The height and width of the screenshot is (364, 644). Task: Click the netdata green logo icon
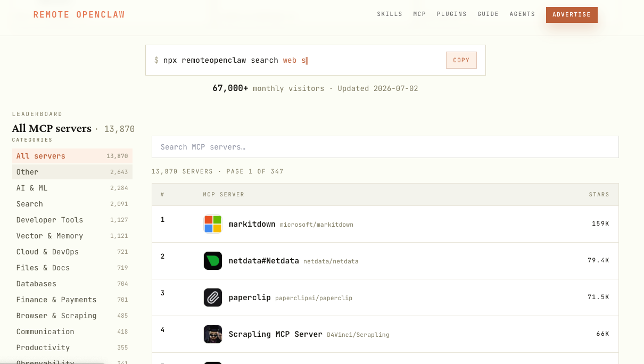click(x=213, y=261)
